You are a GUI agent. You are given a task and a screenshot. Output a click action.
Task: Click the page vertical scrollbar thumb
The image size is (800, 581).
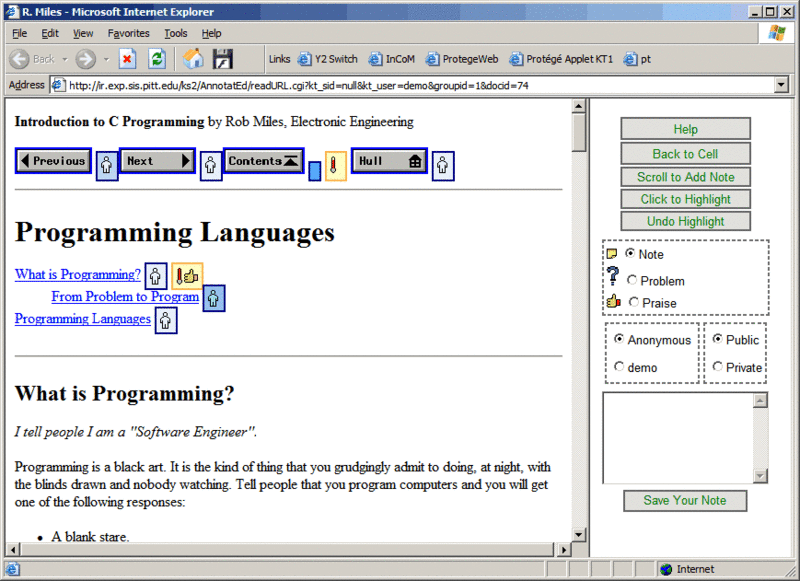click(x=579, y=133)
